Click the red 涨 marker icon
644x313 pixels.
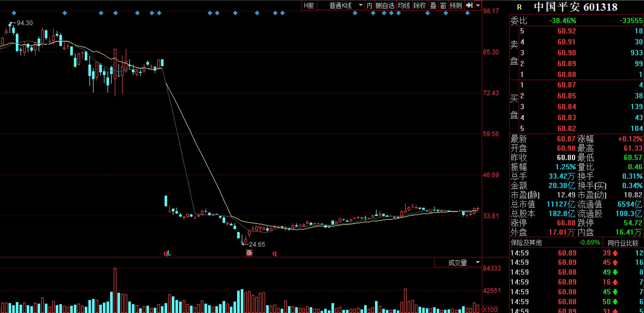pos(249,253)
